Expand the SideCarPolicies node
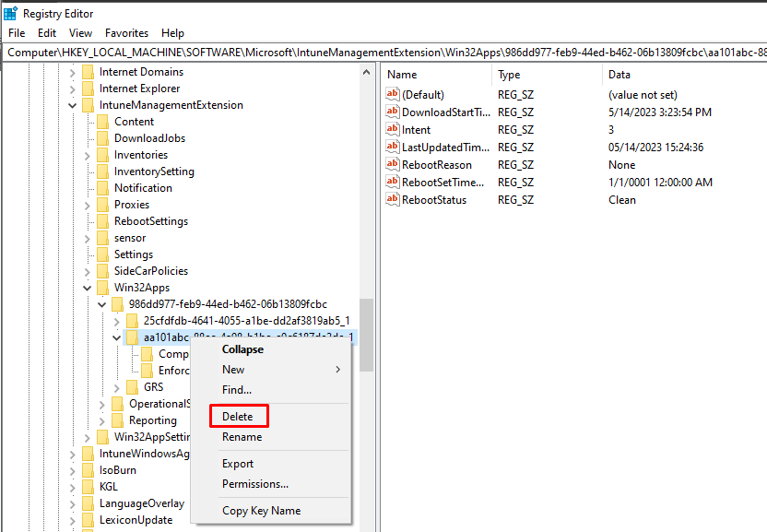This screenshot has width=767, height=532. pos(87,272)
